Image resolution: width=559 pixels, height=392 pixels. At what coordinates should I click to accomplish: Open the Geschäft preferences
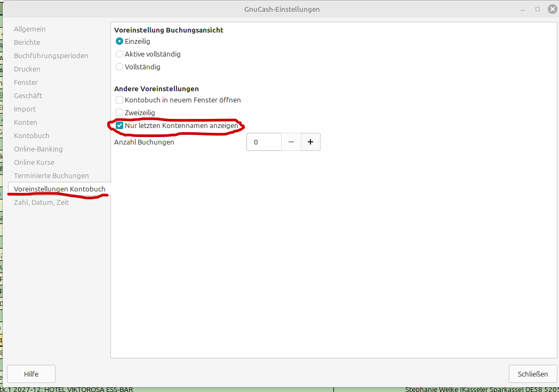[x=28, y=96]
